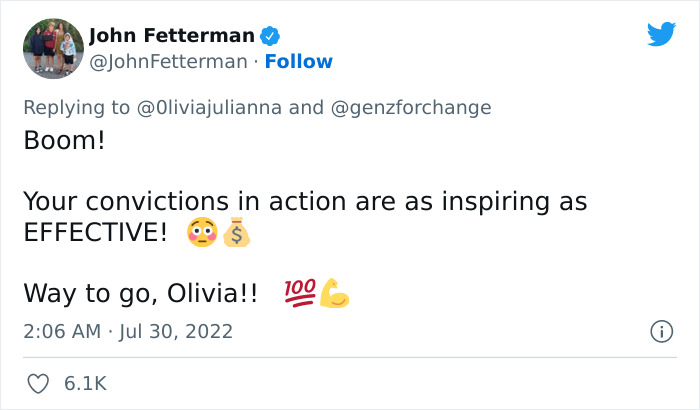
Task: Click the blue verified badge
Action: 270,37
